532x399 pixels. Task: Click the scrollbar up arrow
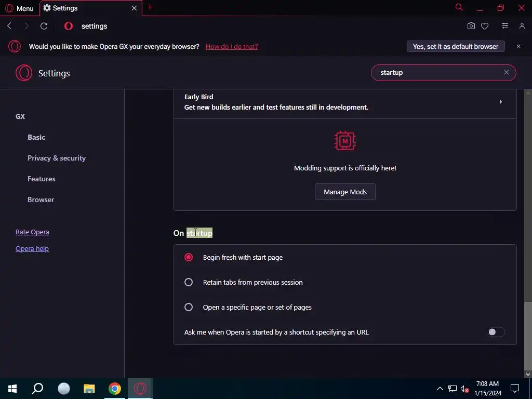[x=528, y=92]
